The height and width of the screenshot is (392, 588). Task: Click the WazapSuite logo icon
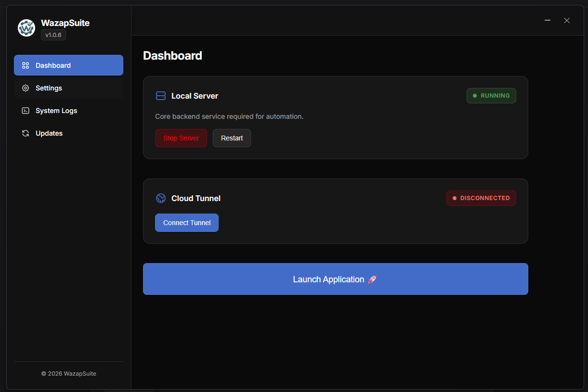click(x=26, y=28)
